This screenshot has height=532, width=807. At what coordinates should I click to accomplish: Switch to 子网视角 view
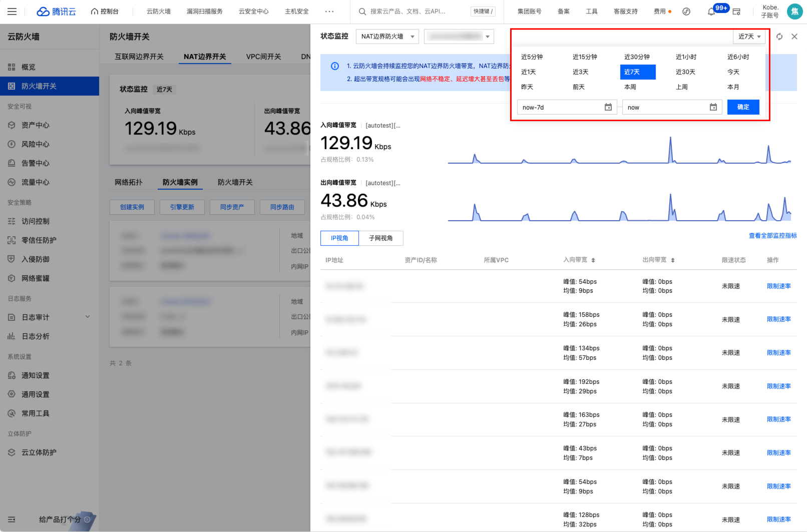(381, 238)
